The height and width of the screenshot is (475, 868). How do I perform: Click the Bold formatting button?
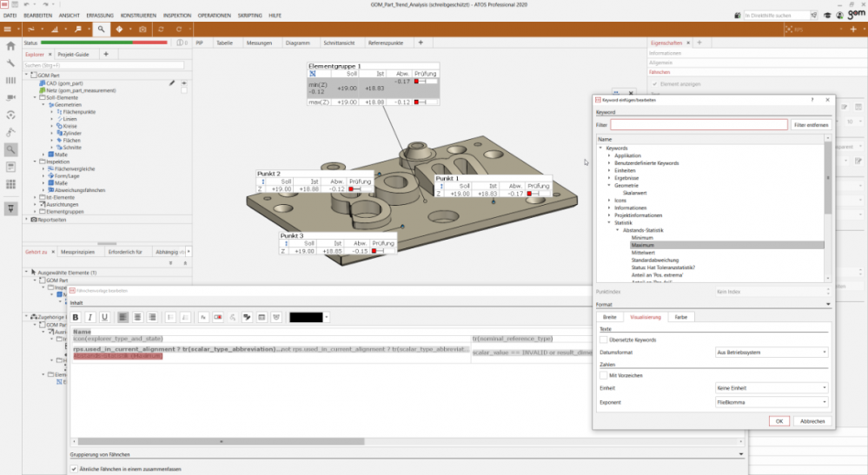tap(76, 317)
